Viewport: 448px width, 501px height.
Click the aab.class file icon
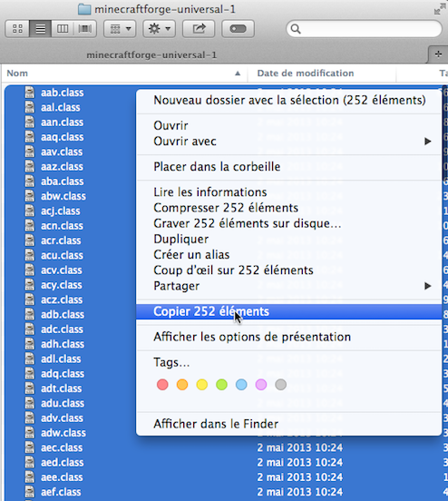pyautogui.click(x=30, y=93)
